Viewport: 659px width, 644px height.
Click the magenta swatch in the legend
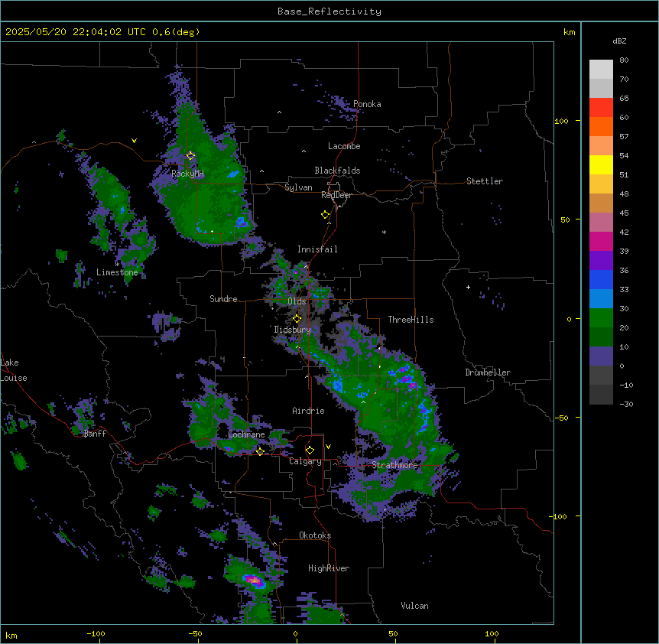tap(601, 241)
